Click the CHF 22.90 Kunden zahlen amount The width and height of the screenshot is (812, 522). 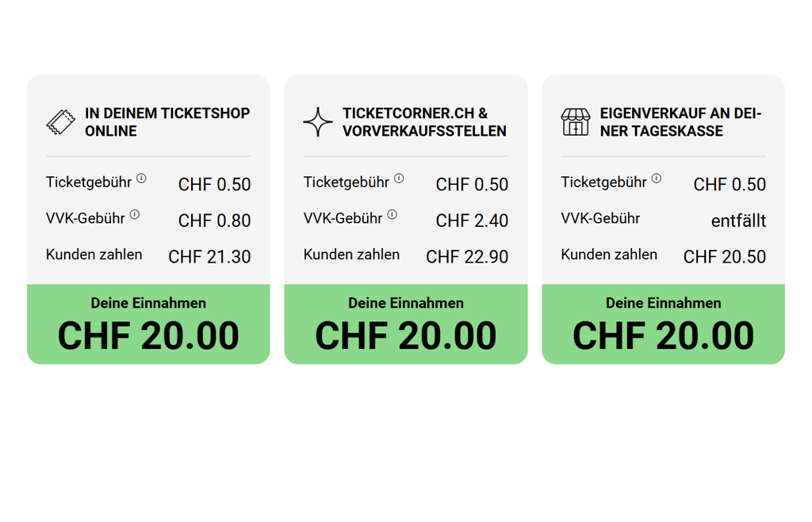467,257
